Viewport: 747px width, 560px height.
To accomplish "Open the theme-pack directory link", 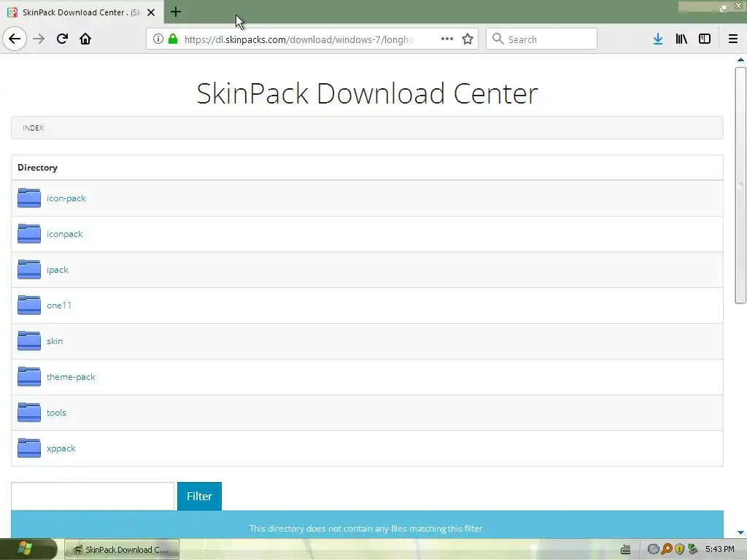I will click(x=71, y=377).
